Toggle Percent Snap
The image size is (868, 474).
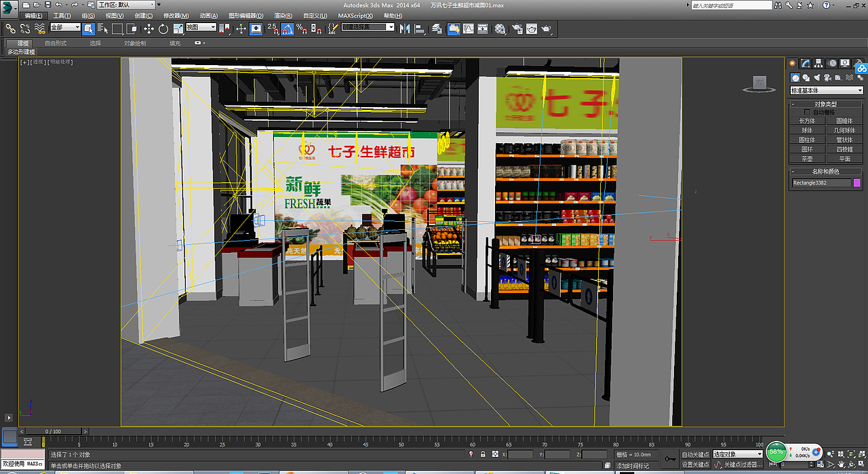[x=302, y=28]
